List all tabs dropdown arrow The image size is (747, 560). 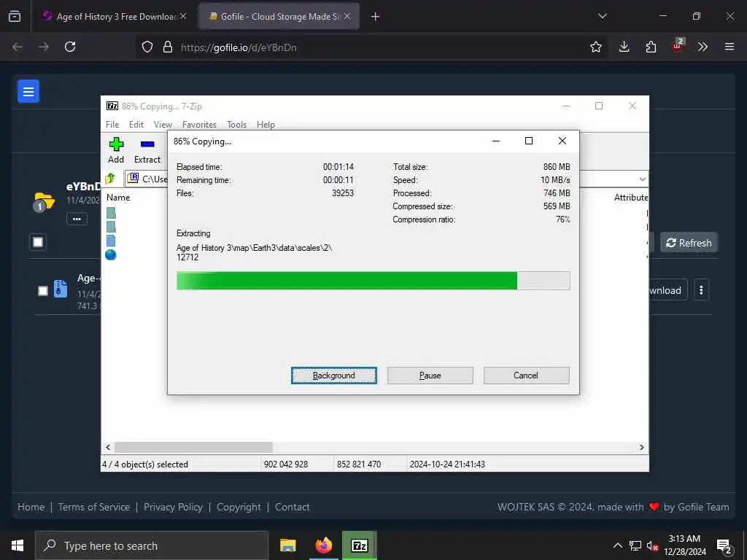point(602,16)
